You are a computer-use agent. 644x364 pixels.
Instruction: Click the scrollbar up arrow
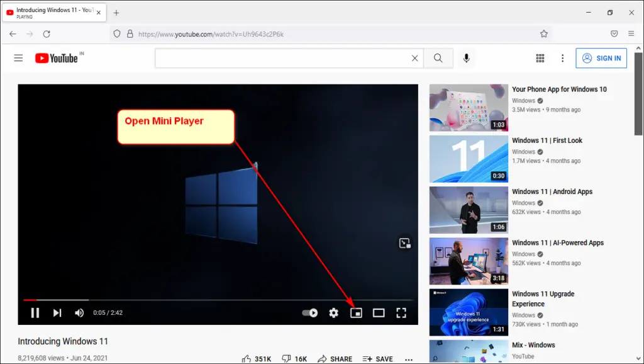pos(638,48)
